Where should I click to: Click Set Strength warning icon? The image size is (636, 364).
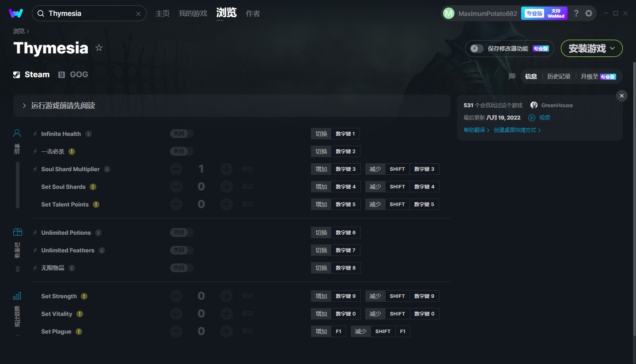84,296
